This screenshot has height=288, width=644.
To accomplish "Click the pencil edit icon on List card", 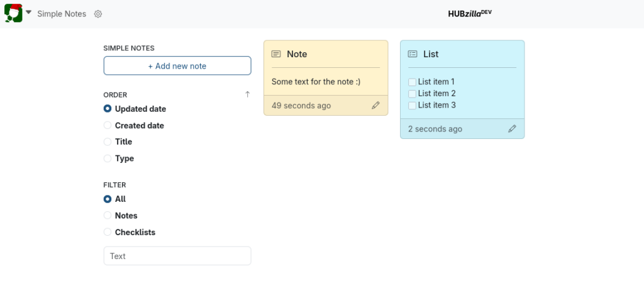I will tap(512, 129).
